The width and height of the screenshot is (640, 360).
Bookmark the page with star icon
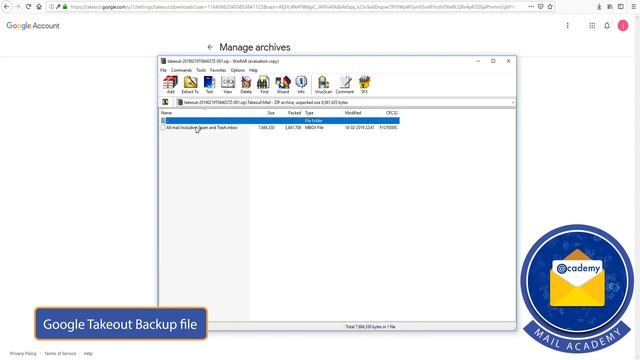tap(550, 7)
